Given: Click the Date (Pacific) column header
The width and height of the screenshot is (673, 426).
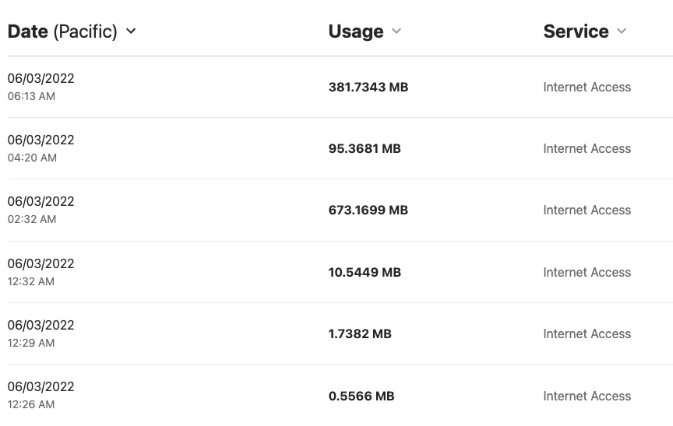Looking at the screenshot, I should click(x=62, y=31).
